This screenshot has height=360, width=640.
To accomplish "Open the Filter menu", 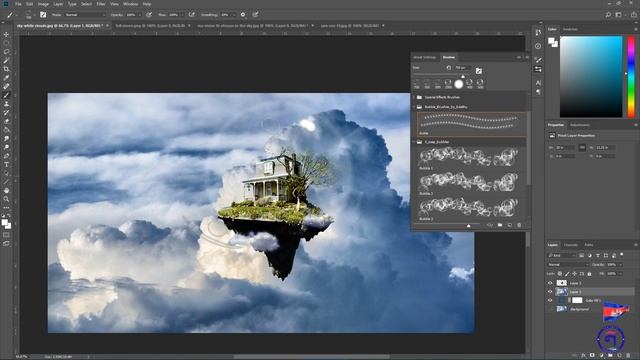I will point(101,4).
